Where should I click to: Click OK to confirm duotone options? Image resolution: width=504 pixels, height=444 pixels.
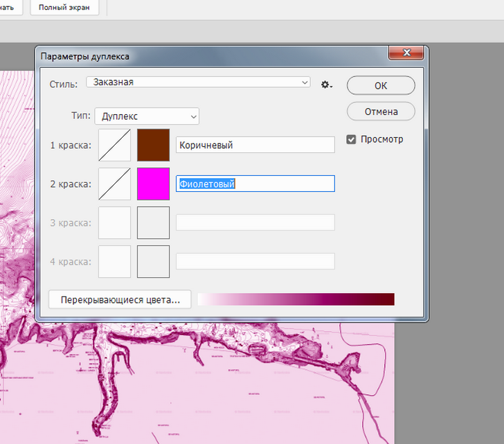(x=381, y=85)
